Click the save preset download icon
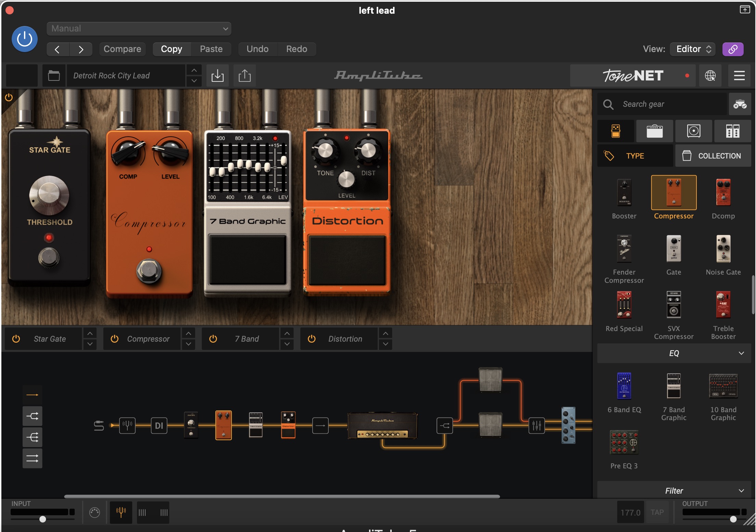The width and height of the screenshot is (756, 532). pos(217,76)
